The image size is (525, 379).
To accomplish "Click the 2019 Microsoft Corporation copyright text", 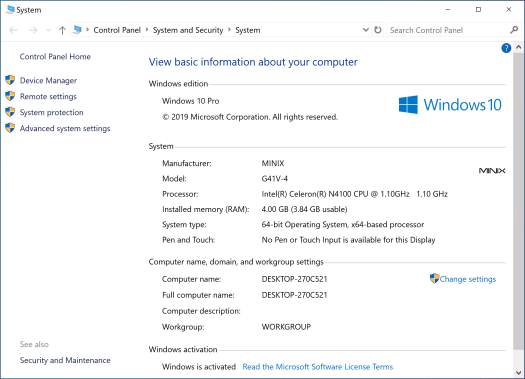I will [x=250, y=117].
